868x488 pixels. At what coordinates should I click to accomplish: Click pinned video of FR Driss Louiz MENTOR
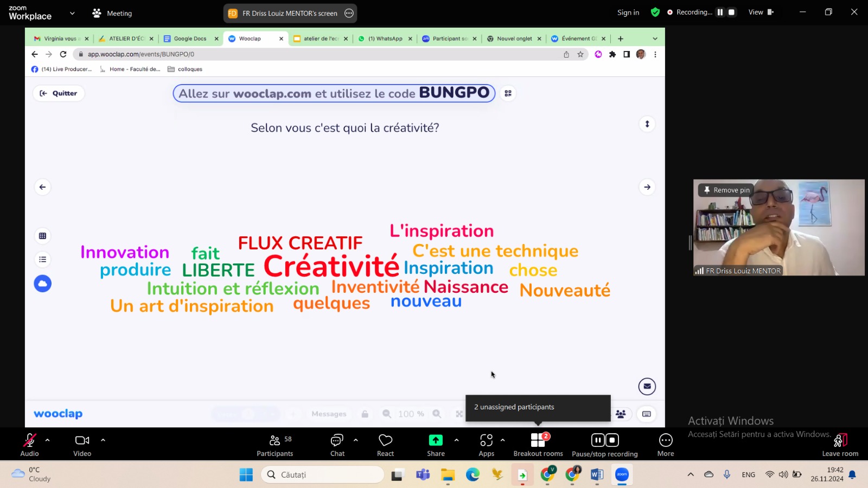[x=778, y=233]
